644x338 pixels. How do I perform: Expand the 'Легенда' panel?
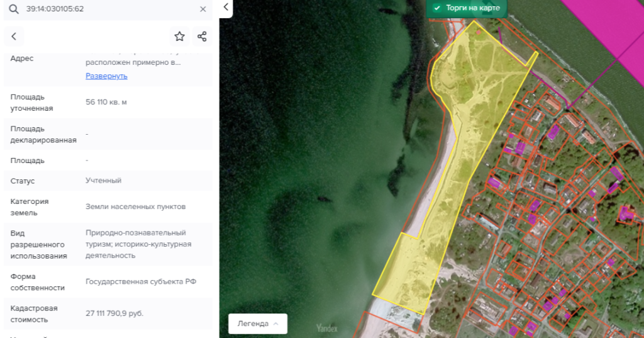click(x=257, y=324)
